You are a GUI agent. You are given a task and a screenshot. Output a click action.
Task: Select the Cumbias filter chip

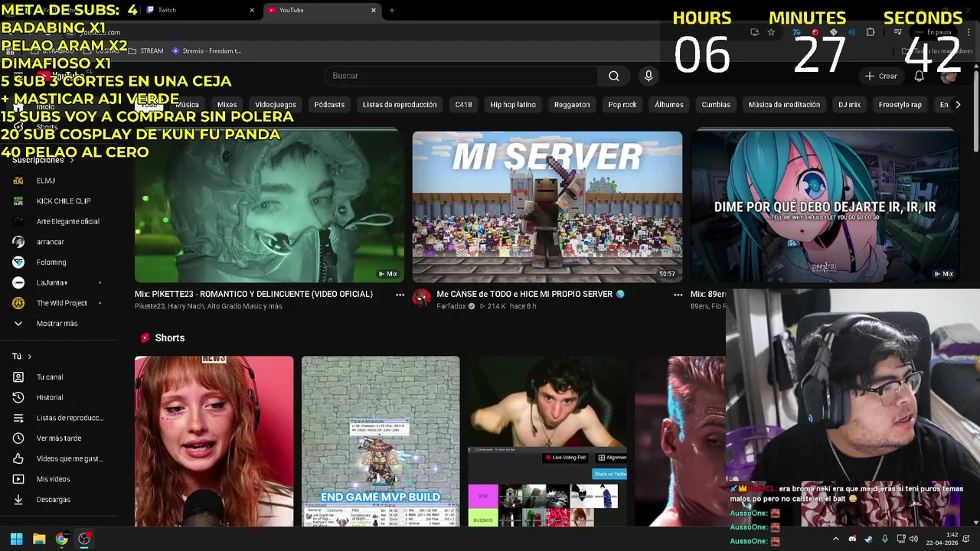click(x=716, y=104)
